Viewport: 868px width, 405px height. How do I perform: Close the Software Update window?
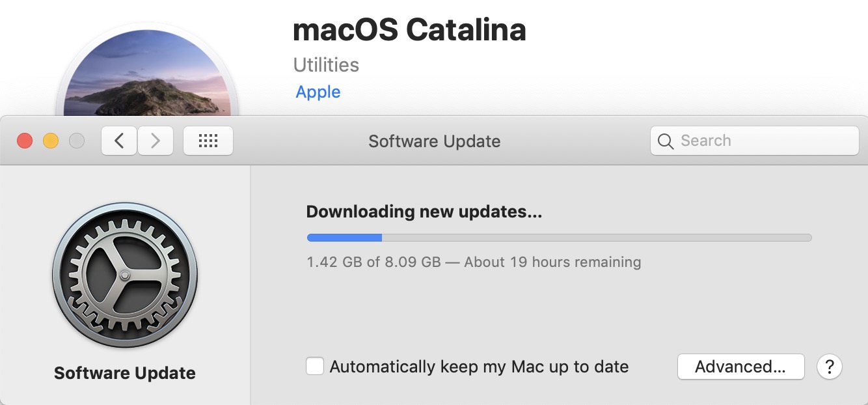(x=25, y=141)
